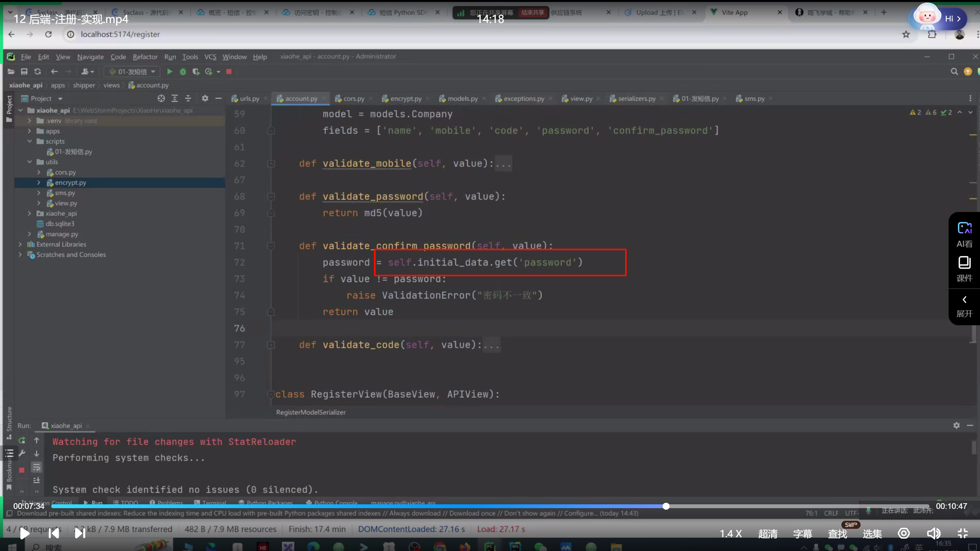Click Expand All in Project panel

coord(175,98)
